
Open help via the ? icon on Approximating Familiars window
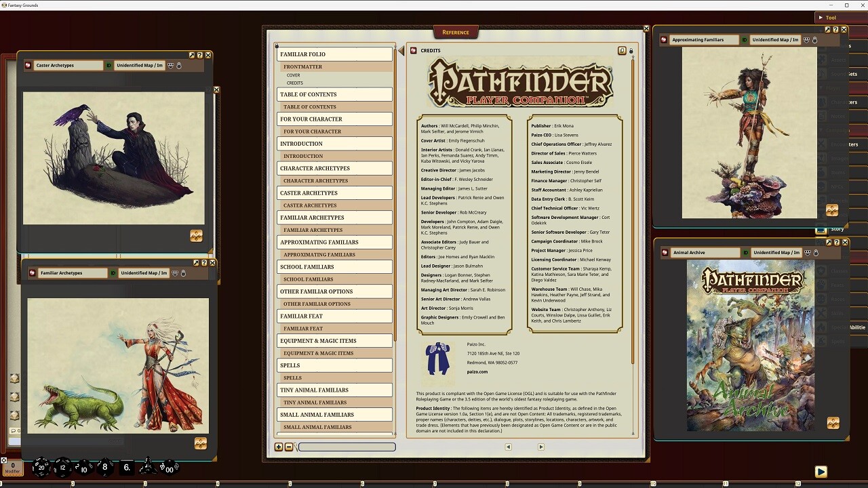pyautogui.click(x=835, y=29)
